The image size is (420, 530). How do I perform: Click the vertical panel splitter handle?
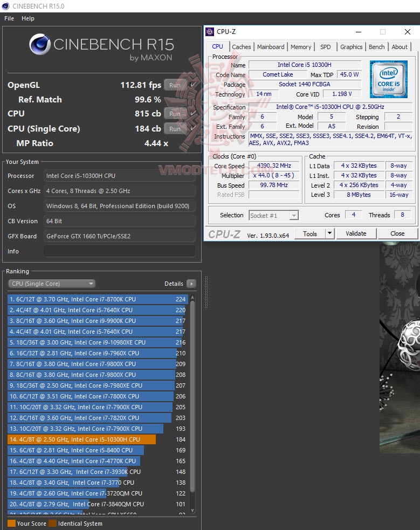(206, 292)
